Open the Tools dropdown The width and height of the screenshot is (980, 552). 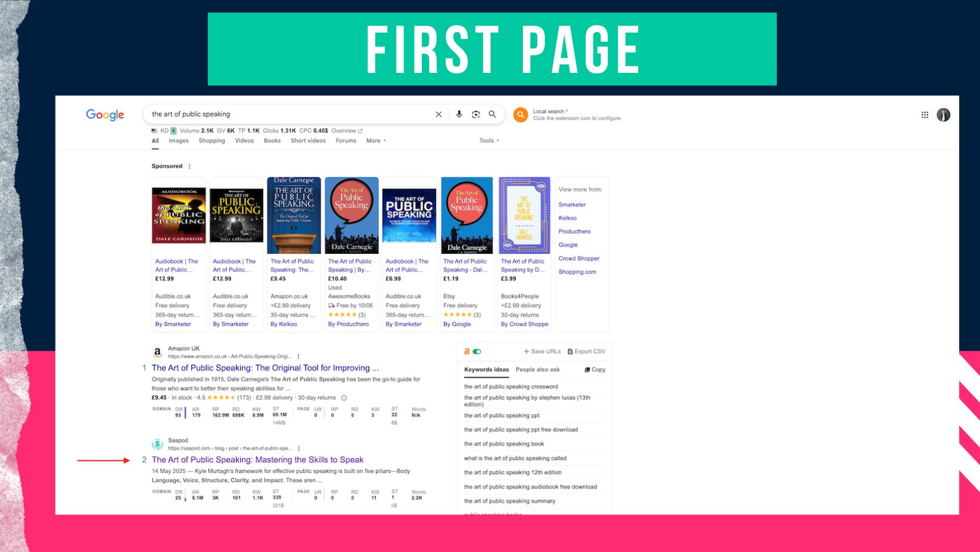click(489, 141)
